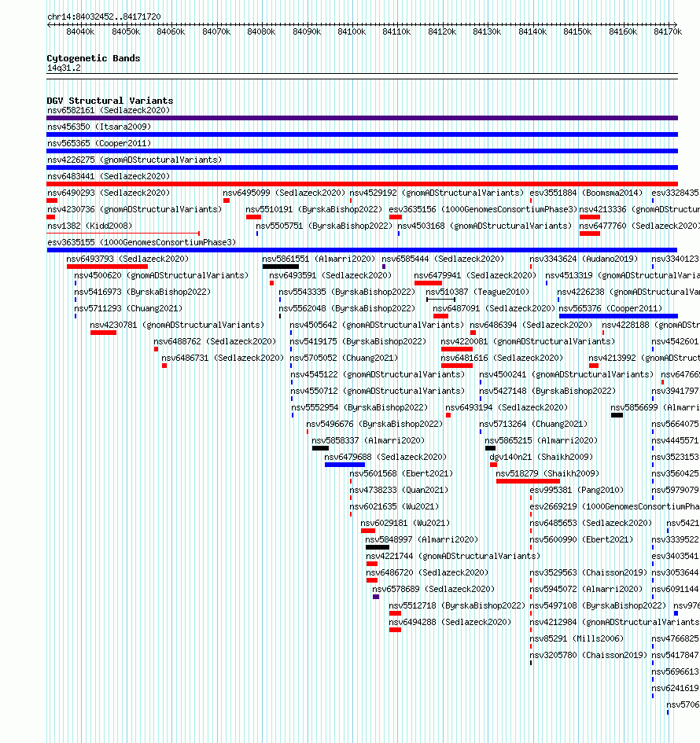The height and width of the screenshot is (743, 700).
Task: Open nsv6488762 (Sedlazeck2020) variant
Action: click(x=215, y=342)
